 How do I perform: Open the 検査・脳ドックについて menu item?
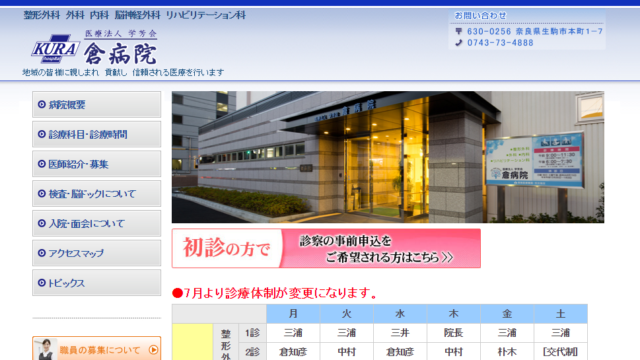97,193
